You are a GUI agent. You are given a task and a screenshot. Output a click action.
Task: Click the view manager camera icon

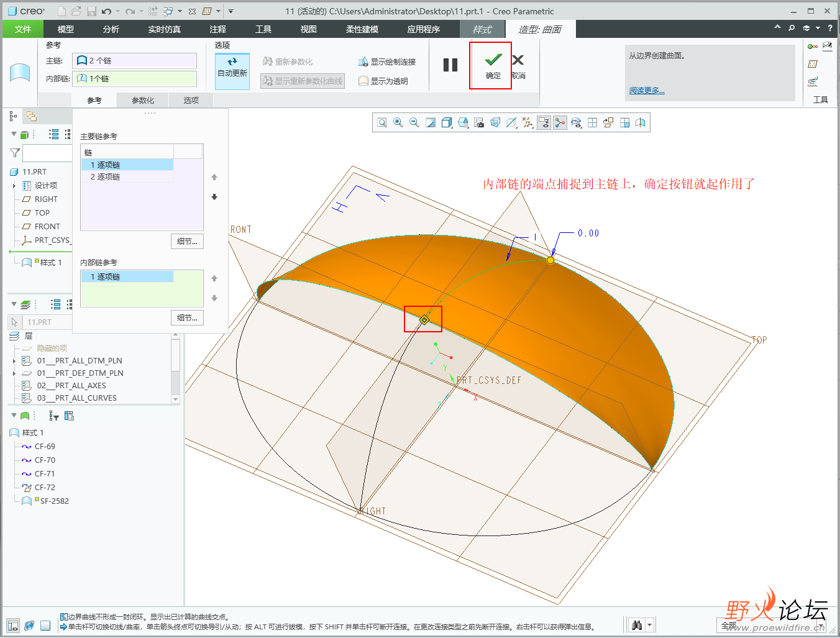coord(479,123)
